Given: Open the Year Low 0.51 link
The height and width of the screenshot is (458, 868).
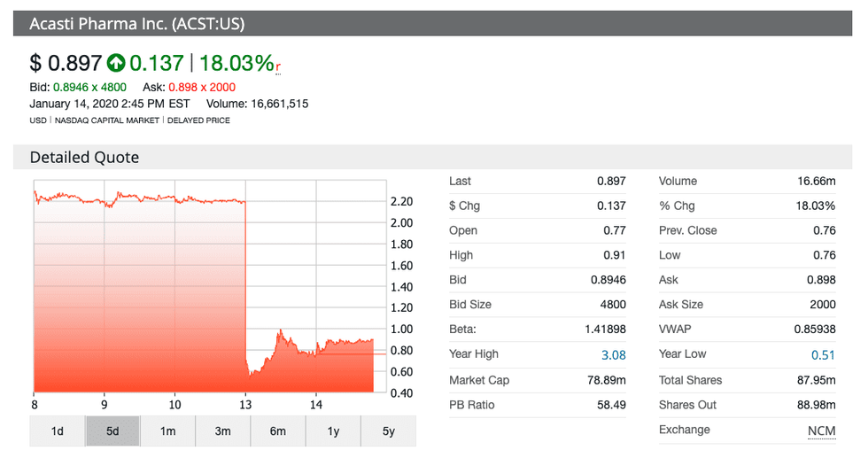Looking at the screenshot, I should point(823,355).
